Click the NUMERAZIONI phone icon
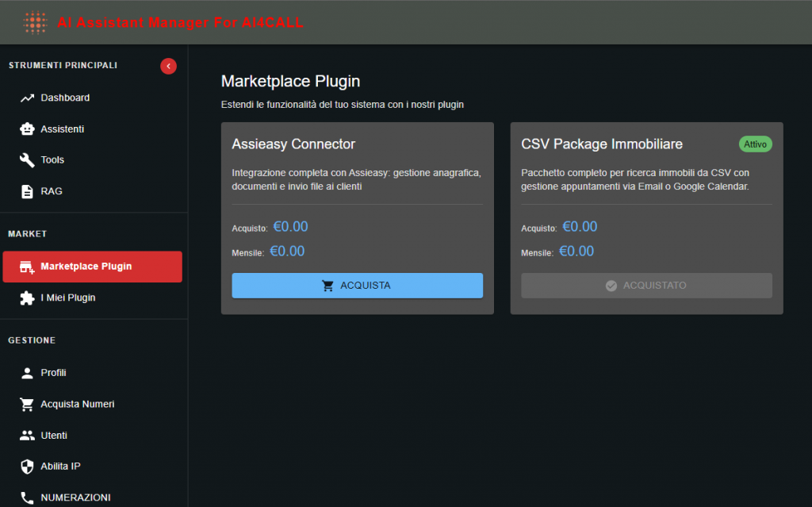This screenshot has height=507, width=812. 27,497
